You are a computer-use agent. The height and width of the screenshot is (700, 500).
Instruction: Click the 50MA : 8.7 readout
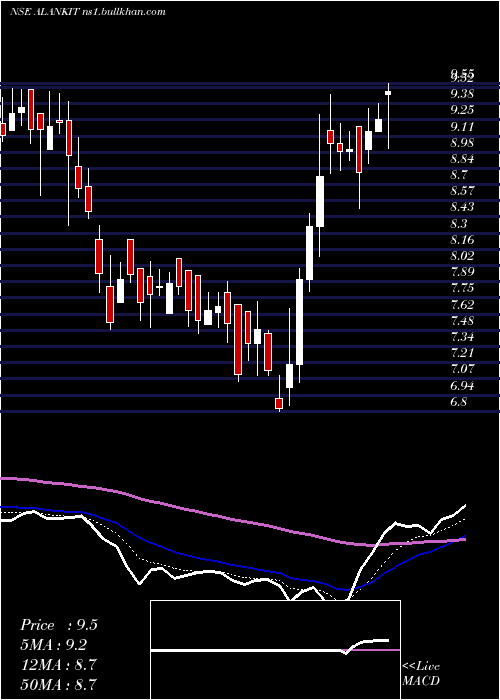(58, 684)
